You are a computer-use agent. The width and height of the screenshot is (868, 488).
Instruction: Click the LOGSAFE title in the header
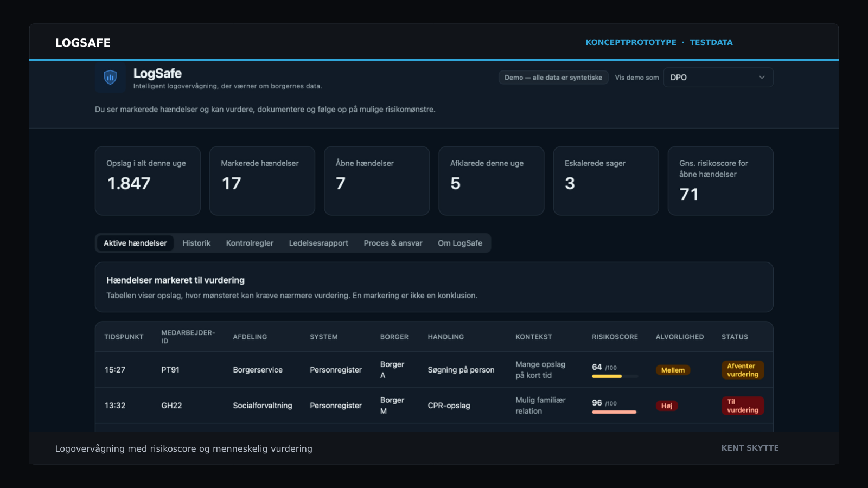coord(83,43)
